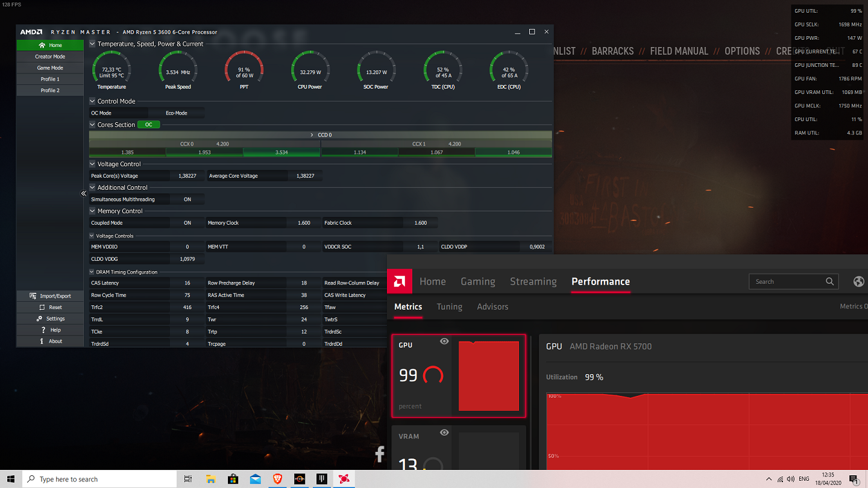Viewport: 868px width, 488px height.
Task: Select core bar showing 3.534
Action: [x=281, y=152]
